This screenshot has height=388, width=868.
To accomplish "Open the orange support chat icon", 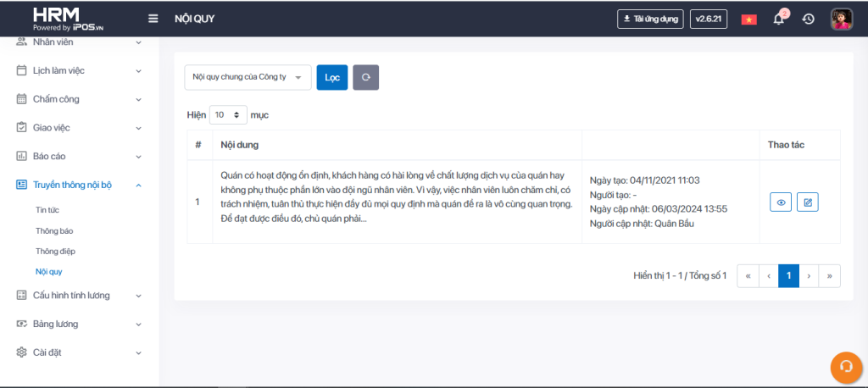I will coord(844,366).
